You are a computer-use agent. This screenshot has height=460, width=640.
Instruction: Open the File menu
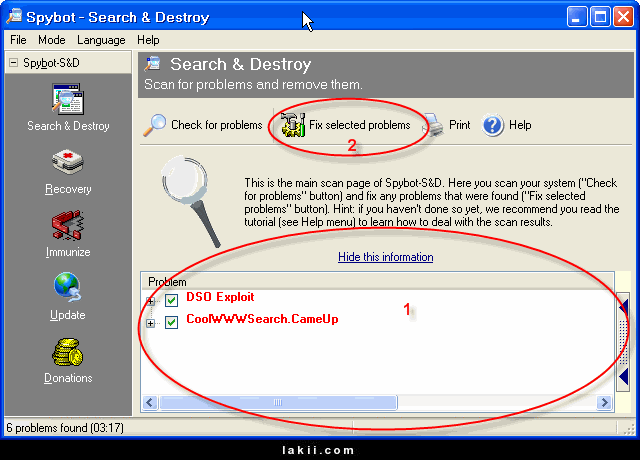(18, 40)
